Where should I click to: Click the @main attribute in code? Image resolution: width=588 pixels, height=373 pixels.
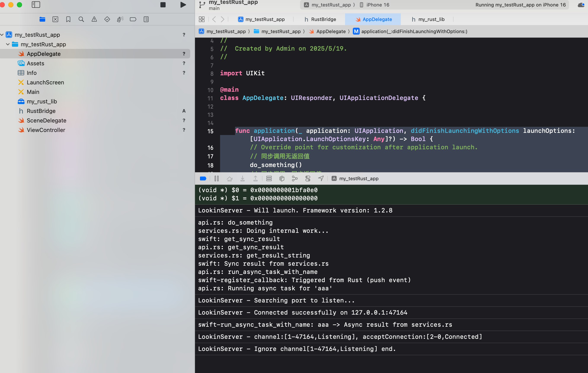pyautogui.click(x=229, y=89)
